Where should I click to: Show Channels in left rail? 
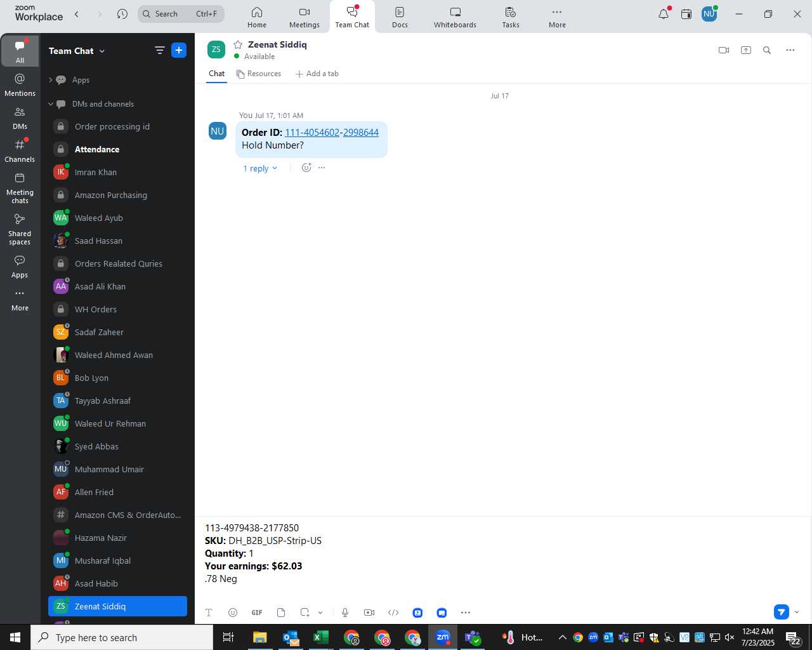point(20,151)
